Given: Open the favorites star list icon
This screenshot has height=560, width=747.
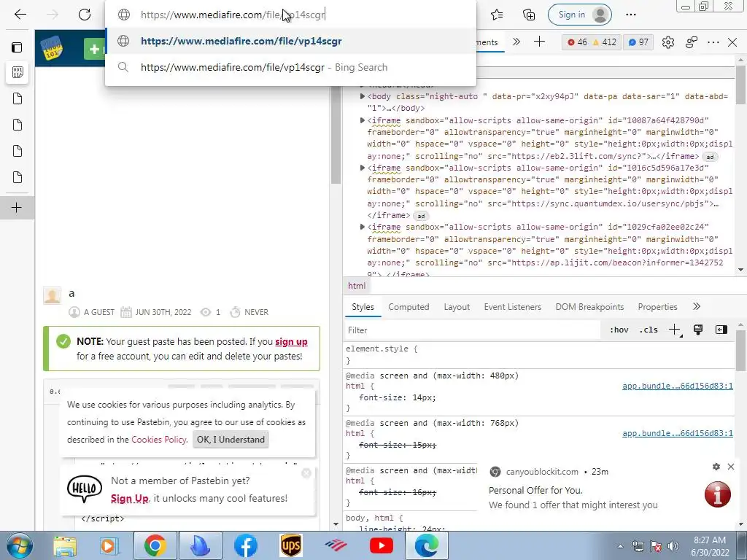Looking at the screenshot, I should (x=497, y=15).
